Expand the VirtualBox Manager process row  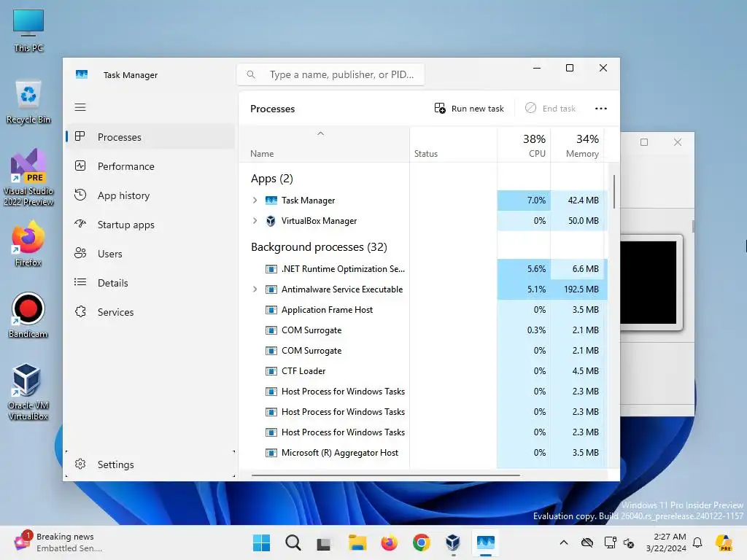coord(255,220)
